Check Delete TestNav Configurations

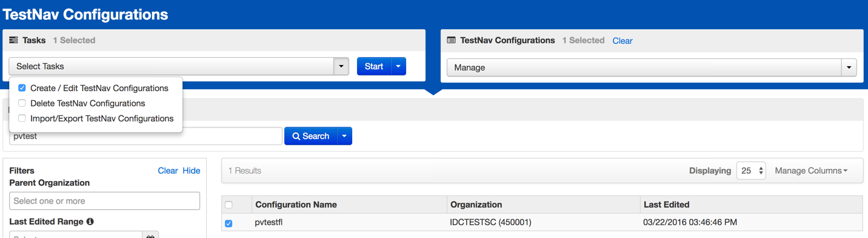pos(22,103)
